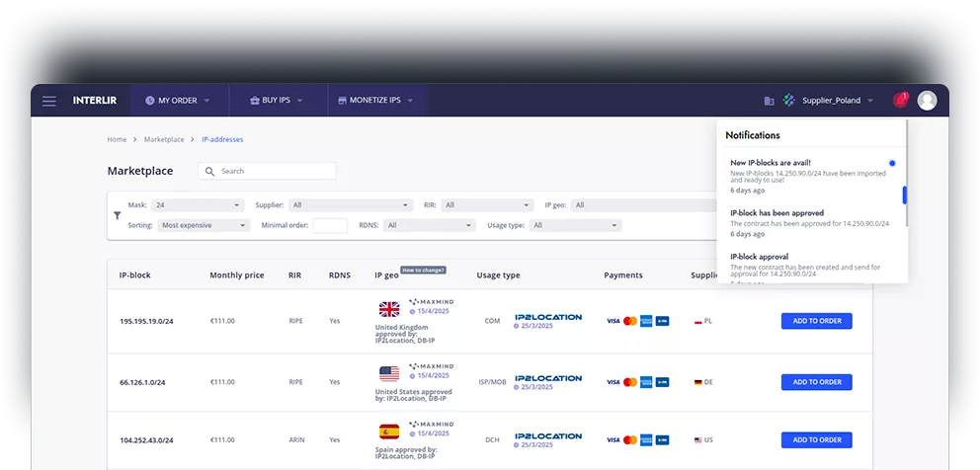Open the RIR filter dropdown
The width and height of the screenshot is (980, 470).
487,205
